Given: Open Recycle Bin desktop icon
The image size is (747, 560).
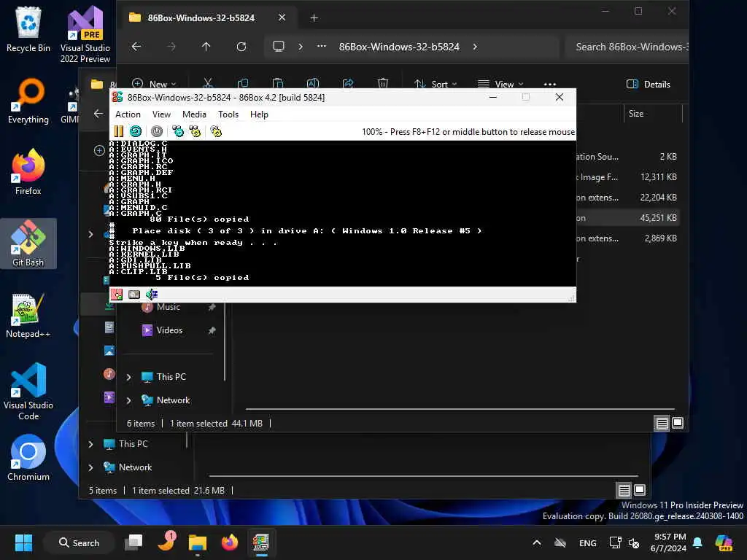Looking at the screenshot, I should tap(28, 29).
